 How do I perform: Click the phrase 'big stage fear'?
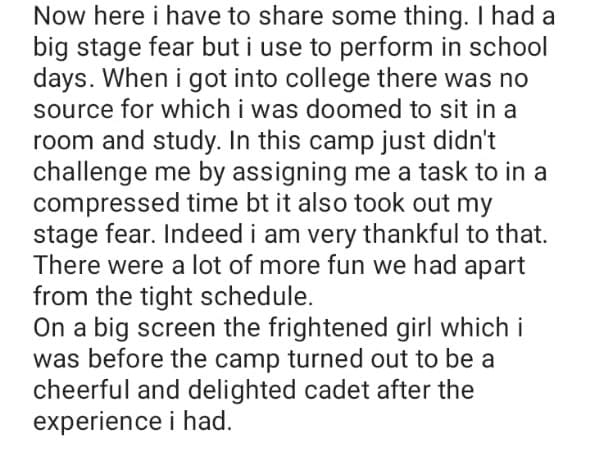114,49
